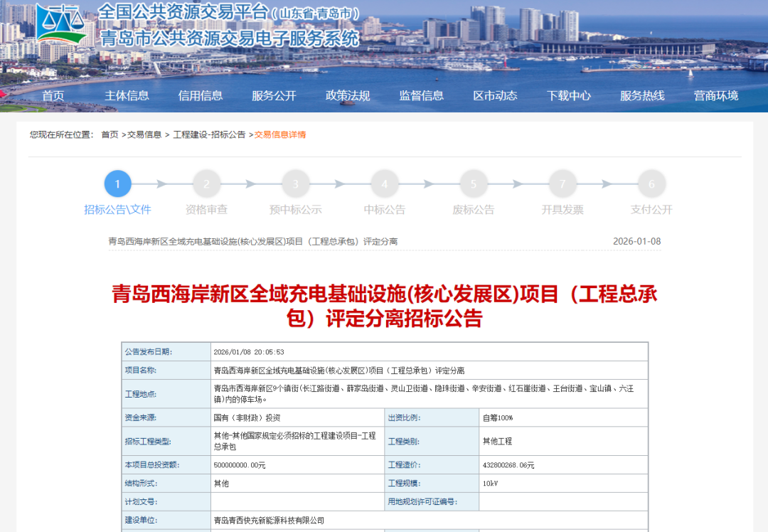This screenshot has height=532, width=768.
Task: Select step 6 circle 支付公开
Action: tap(651, 183)
